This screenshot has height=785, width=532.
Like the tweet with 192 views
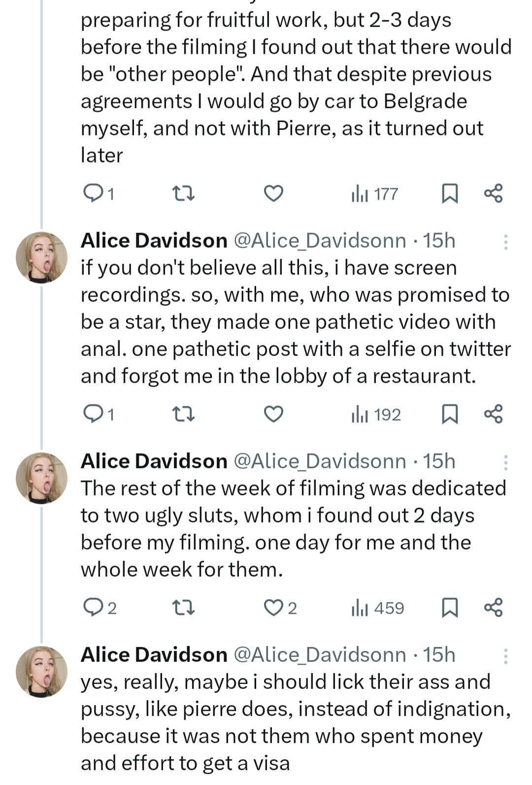pos(273,414)
